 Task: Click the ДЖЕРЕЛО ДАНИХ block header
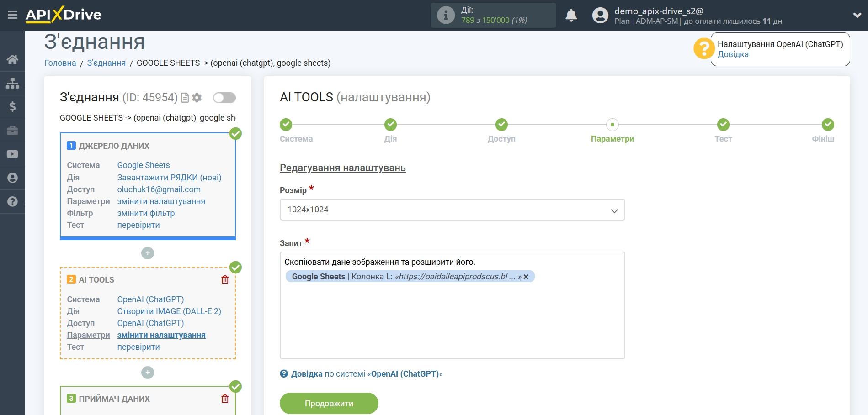pyautogui.click(x=114, y=146)
